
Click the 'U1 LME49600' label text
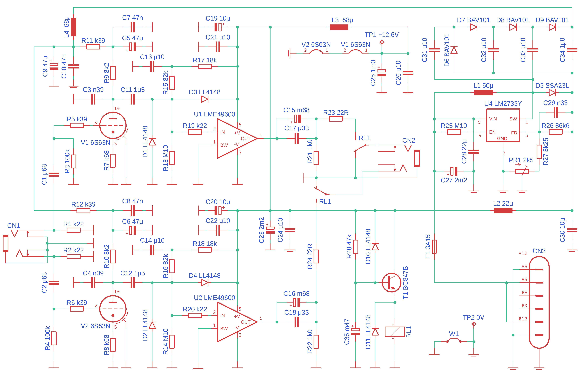click(214, 114)
